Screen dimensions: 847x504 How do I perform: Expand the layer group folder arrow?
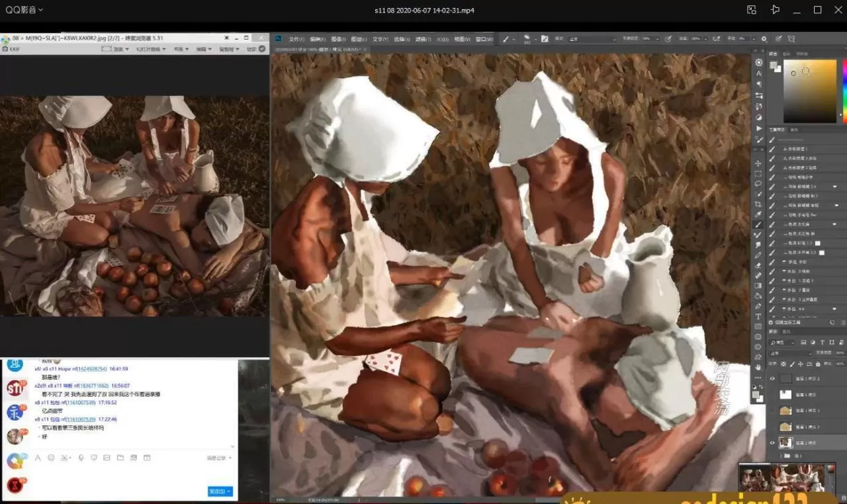[x=781, y=456]
